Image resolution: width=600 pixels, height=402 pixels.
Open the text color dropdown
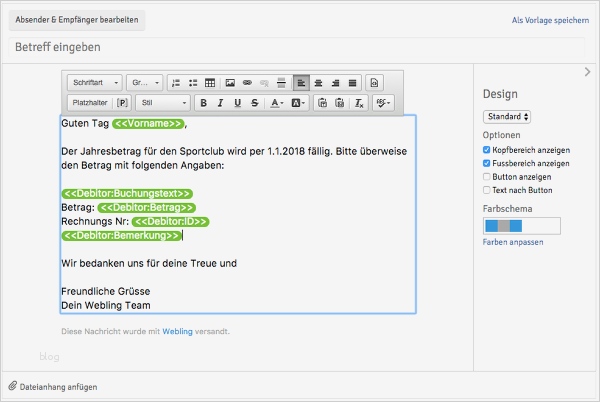[x=277, y=103]
